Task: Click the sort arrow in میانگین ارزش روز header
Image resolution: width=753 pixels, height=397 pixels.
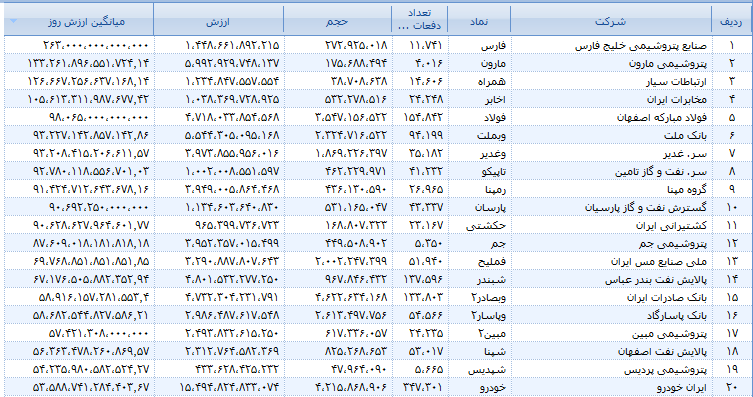Action: (13, 21)
